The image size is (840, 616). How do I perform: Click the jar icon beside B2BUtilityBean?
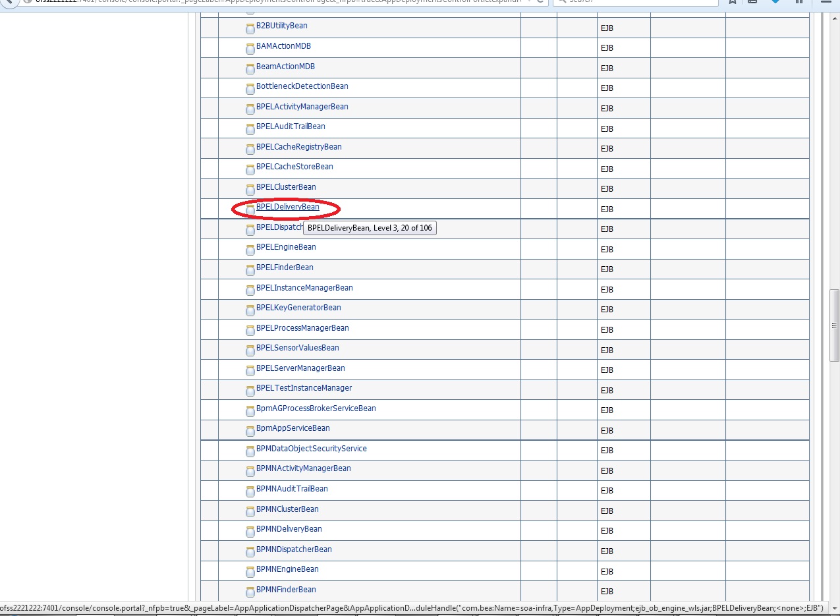pos(250,29)
